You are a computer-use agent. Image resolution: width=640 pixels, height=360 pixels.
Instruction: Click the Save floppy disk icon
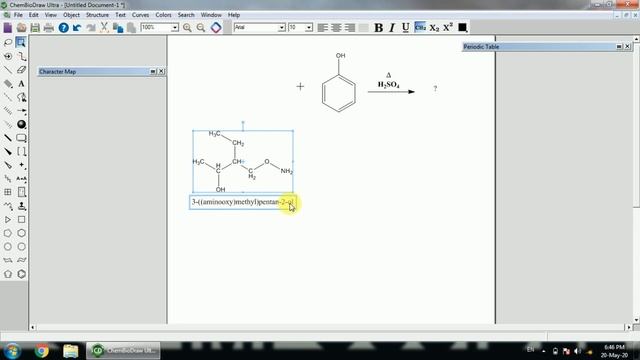click(x=35, y=27)
